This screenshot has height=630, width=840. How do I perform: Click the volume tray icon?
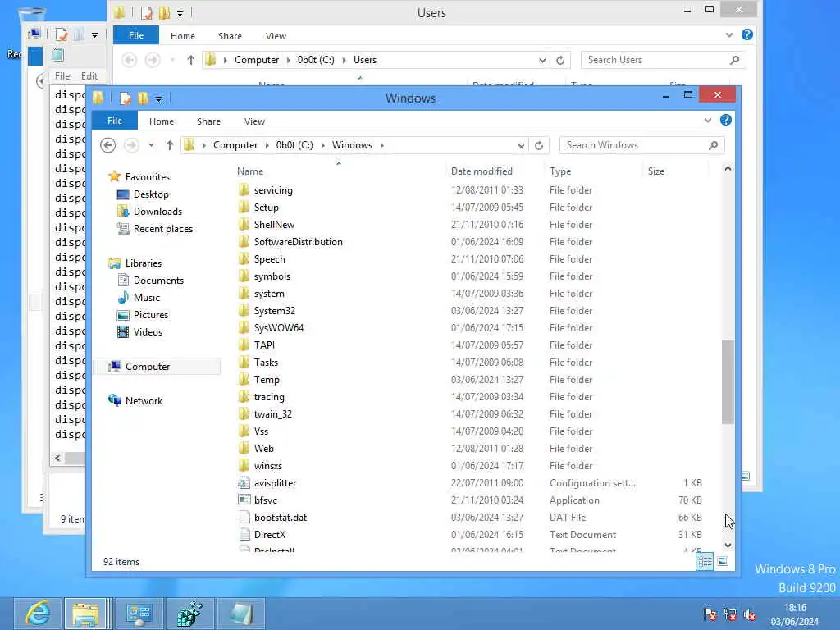click(750, 614)
